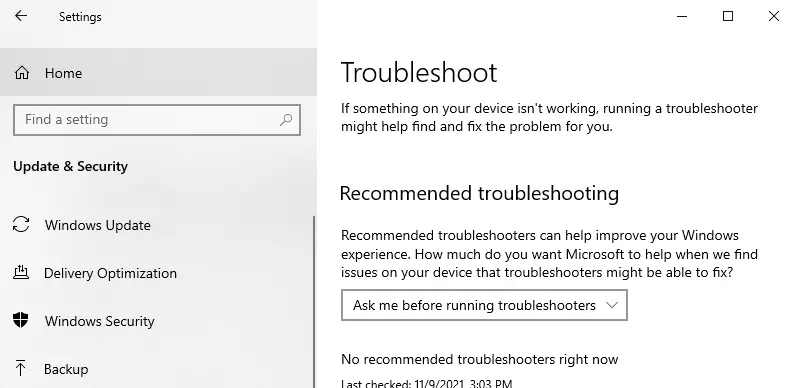Screen dimensions: 793x388
Task: Click the Windows Update sync icon
Action: 21,225
